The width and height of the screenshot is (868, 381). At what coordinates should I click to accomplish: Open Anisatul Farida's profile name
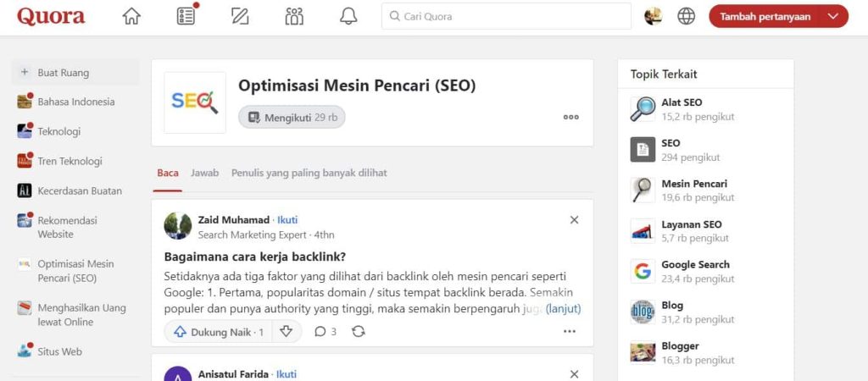coord(233,374)
